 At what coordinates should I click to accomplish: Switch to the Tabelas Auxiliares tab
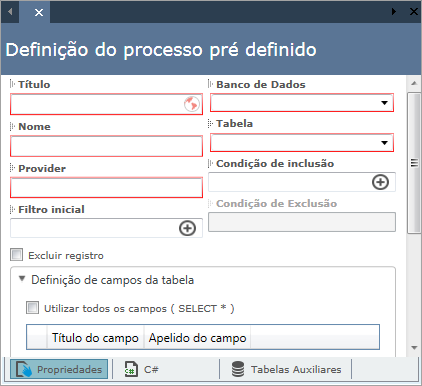(286, 369)
